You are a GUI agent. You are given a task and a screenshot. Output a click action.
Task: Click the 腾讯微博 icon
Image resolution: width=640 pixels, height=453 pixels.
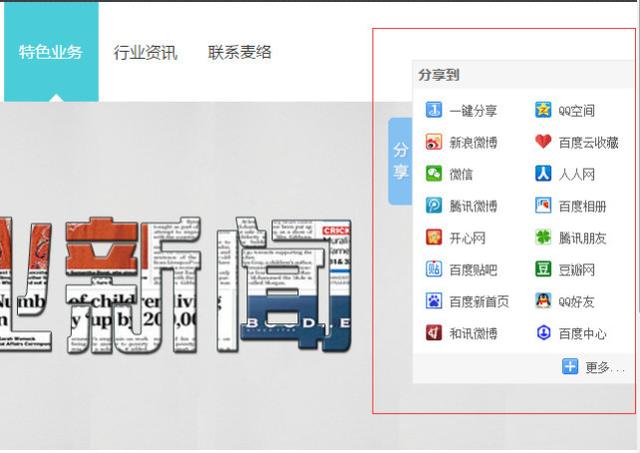(433, 205)
